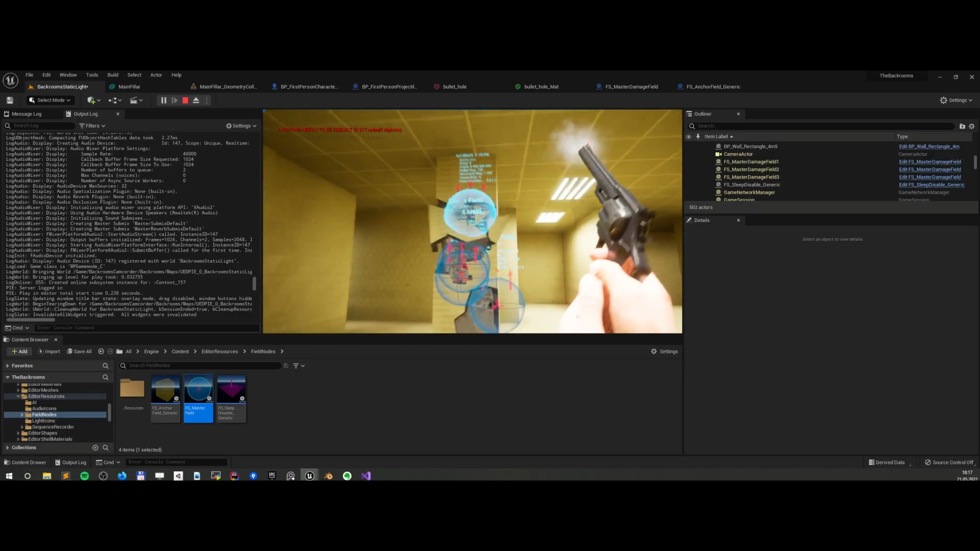The image size is (980, 551).
Task: Click the save level floppy icon
Action: (x=10, y=101)
